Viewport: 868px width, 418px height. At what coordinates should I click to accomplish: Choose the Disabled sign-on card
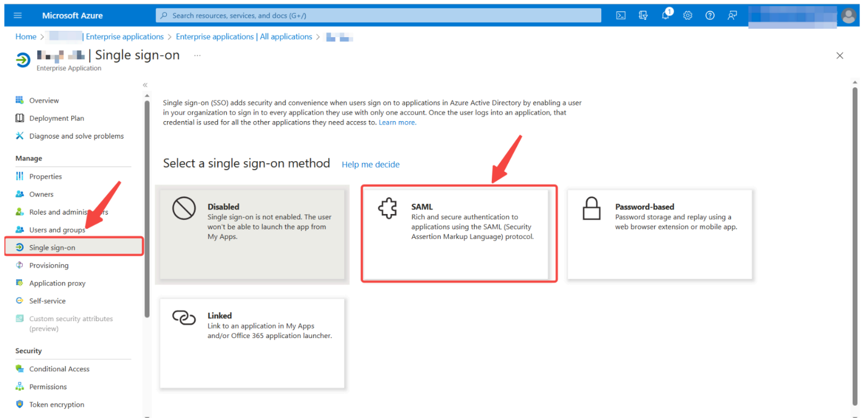252,234
